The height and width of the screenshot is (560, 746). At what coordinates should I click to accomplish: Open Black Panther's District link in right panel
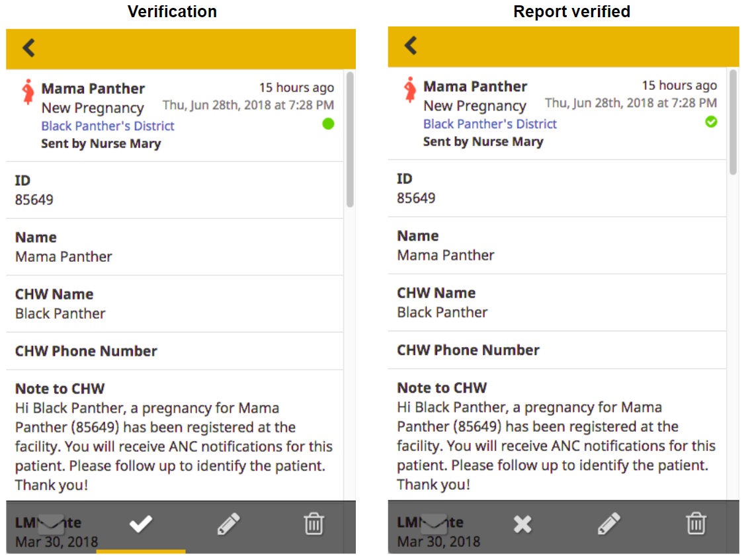[490, 124]
